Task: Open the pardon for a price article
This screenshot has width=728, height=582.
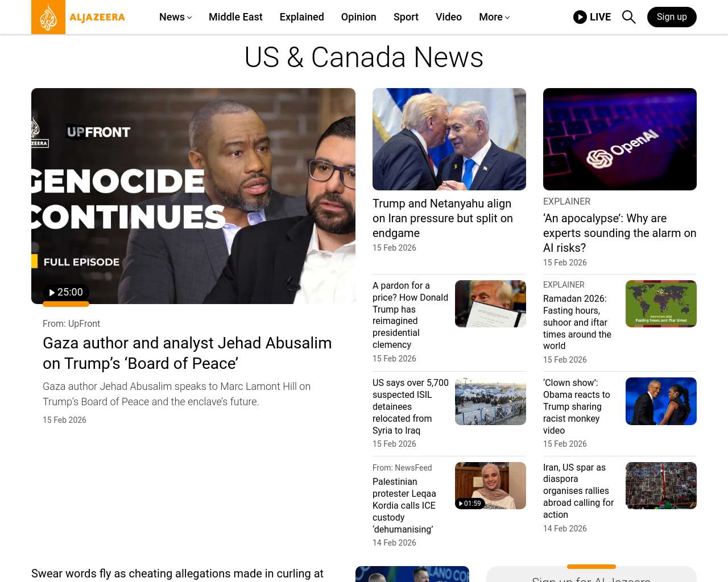Action: (411, 315)
